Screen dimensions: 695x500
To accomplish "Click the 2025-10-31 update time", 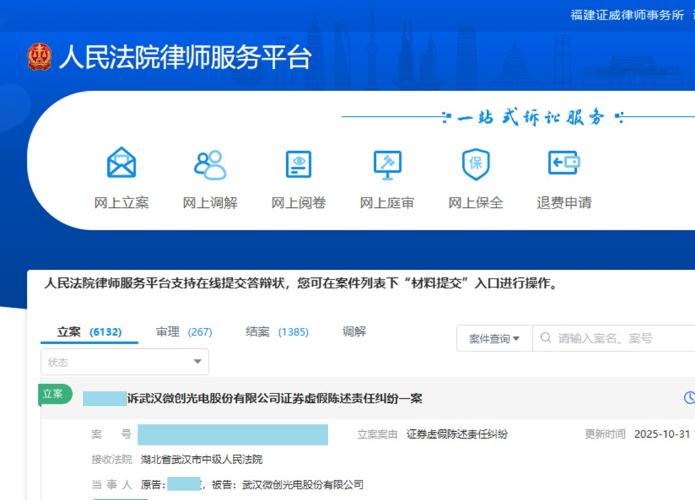I will [x=662, y=434].
